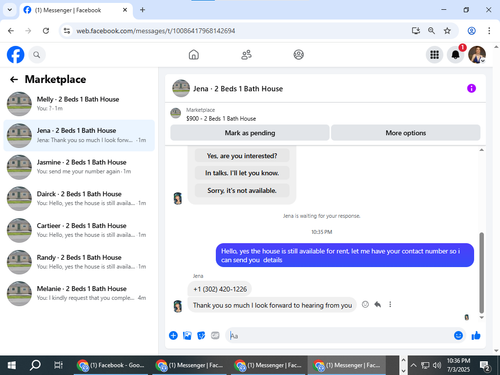Image resolution: width=500 pixels, height=375 pixels.
Task: Click the install app icon in address bar
Action: (415, 31)
